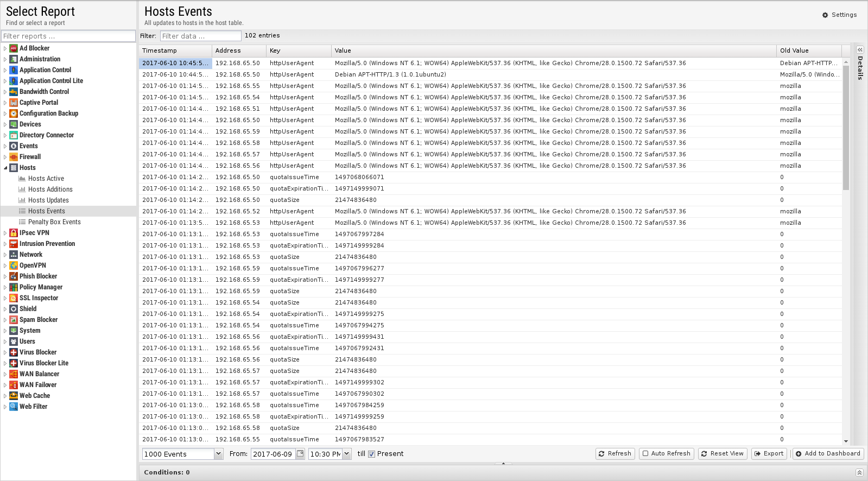The image size is (868, 481).
Task: Click the Penalty Box Events list icon
Action: (x=22, y=222)
